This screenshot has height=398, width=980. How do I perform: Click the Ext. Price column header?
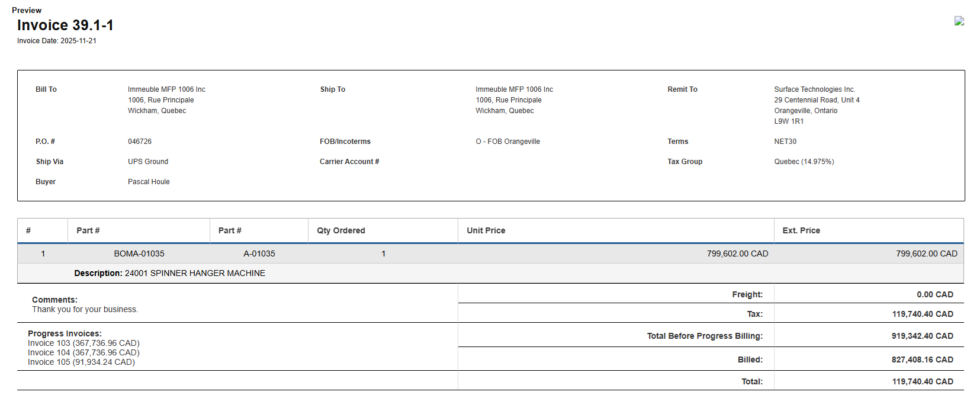click(801, 230)
